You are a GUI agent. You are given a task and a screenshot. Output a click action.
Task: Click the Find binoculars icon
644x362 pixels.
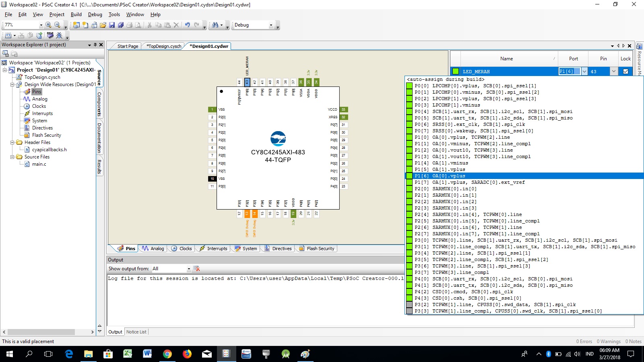(x=215, y=25)
